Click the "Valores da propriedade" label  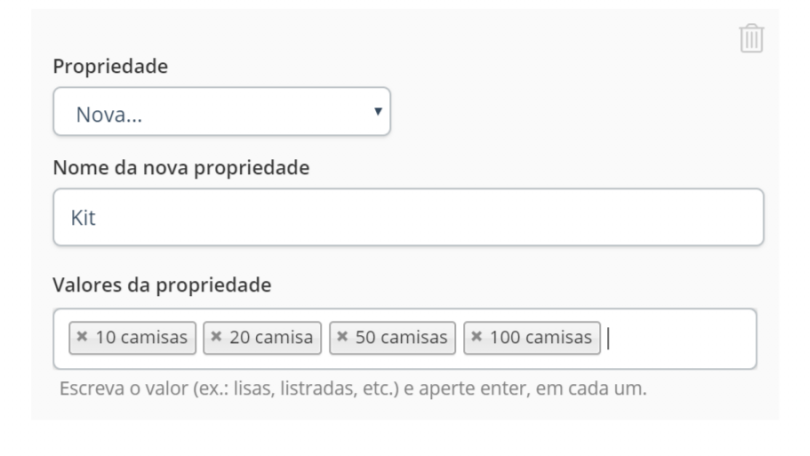tap(162, 285)
